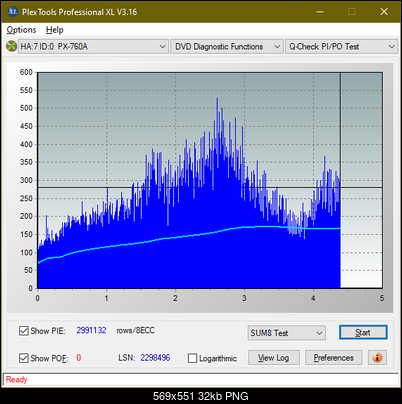This screenshot has width=402, height=404.
Task: Open the Options menu
Action: tap(21, 30)
